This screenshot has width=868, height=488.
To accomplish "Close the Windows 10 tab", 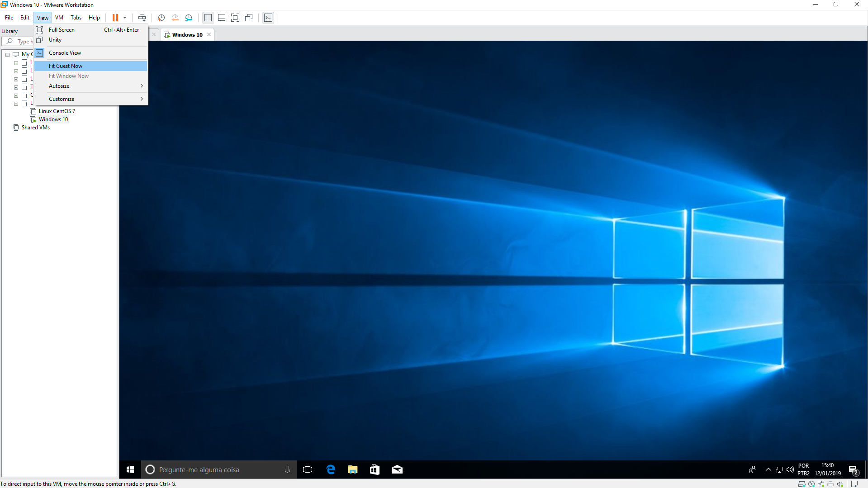I will [x=209, y=35].
